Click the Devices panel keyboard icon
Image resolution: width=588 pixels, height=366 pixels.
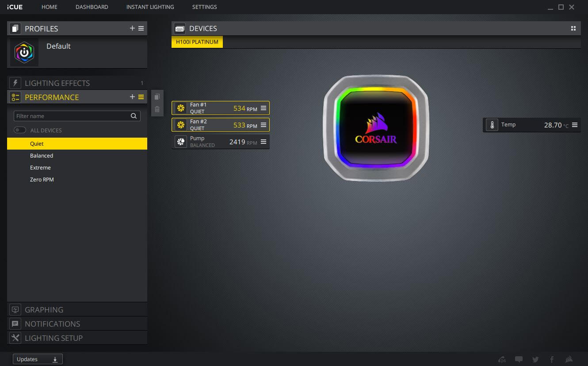click(x=180, y=28)
